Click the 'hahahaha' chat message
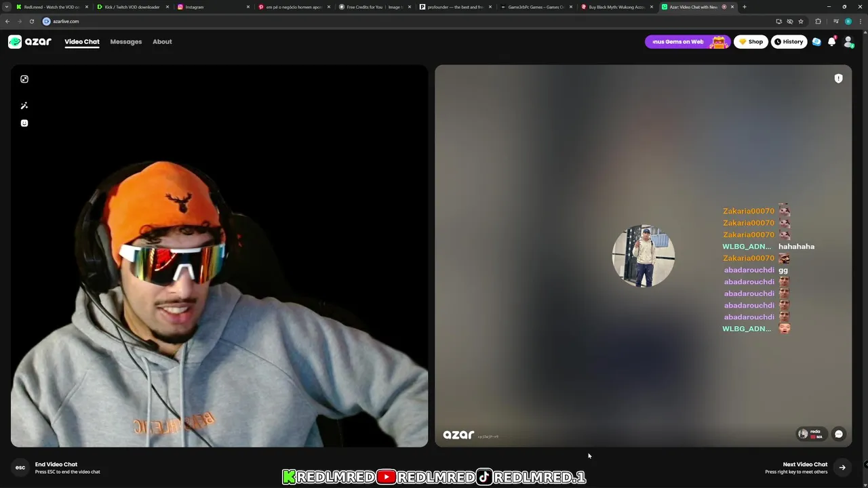This screenshot has height=488, width=868. click(x=796, y=247)
